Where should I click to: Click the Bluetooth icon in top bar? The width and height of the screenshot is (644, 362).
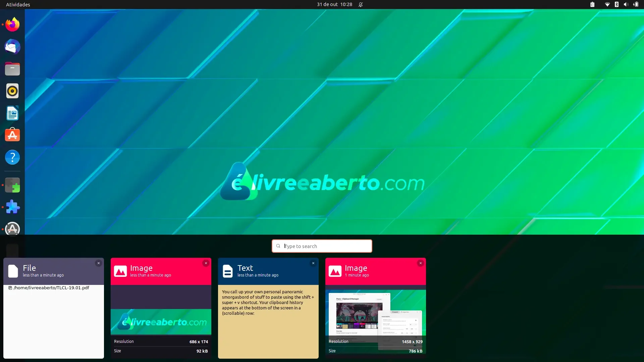tap(616, 4)
